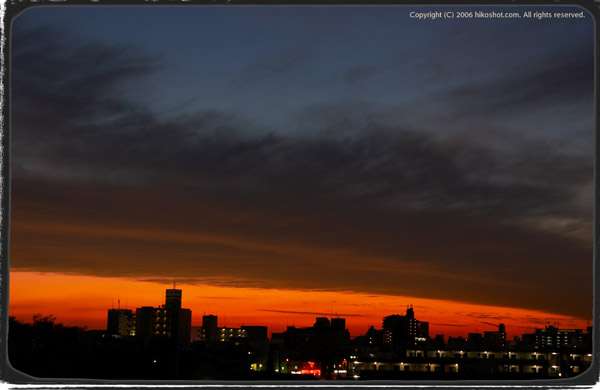600x390 pixels.
Task: Click the year 2006 in the copyright line
Action: point(464,15)
